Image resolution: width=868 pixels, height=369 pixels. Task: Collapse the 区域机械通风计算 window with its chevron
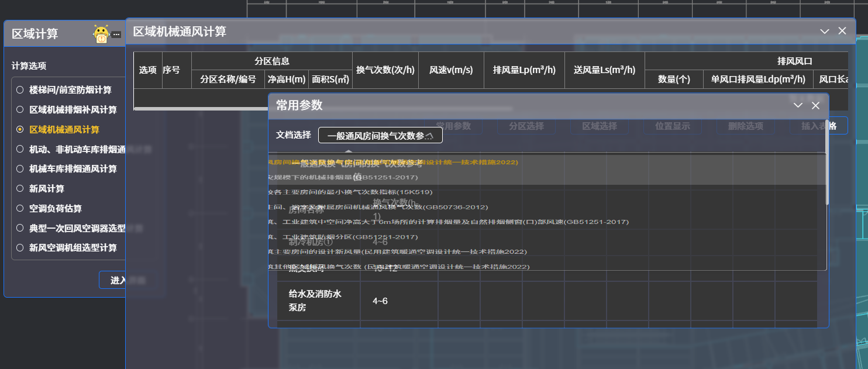pos(825,32)
